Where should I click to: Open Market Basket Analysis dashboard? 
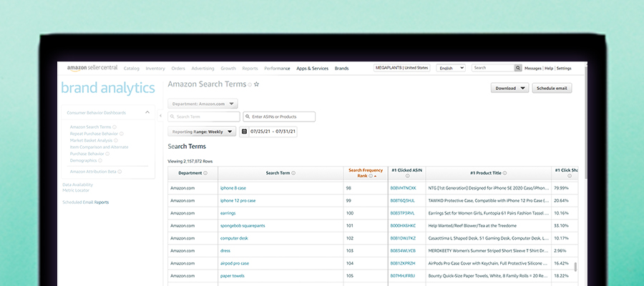[91, 140]
